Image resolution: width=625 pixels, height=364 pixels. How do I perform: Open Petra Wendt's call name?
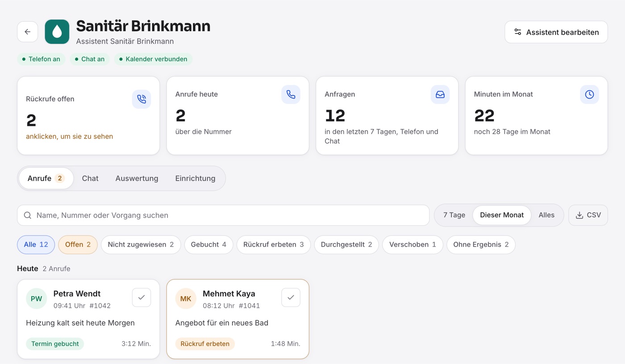coord(77,294)
